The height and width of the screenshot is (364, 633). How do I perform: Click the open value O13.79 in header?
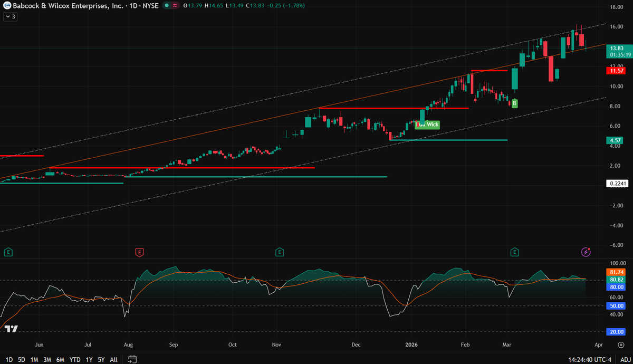click(x=193, y=5)
